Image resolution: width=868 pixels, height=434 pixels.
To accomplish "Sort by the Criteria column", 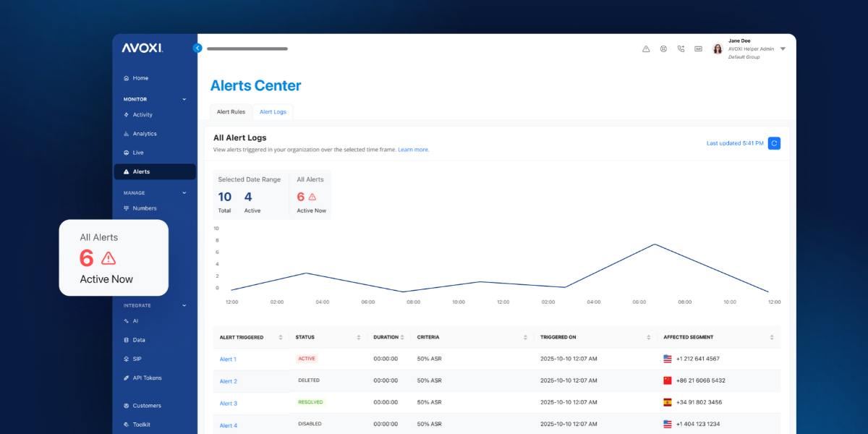I will 526,338.
